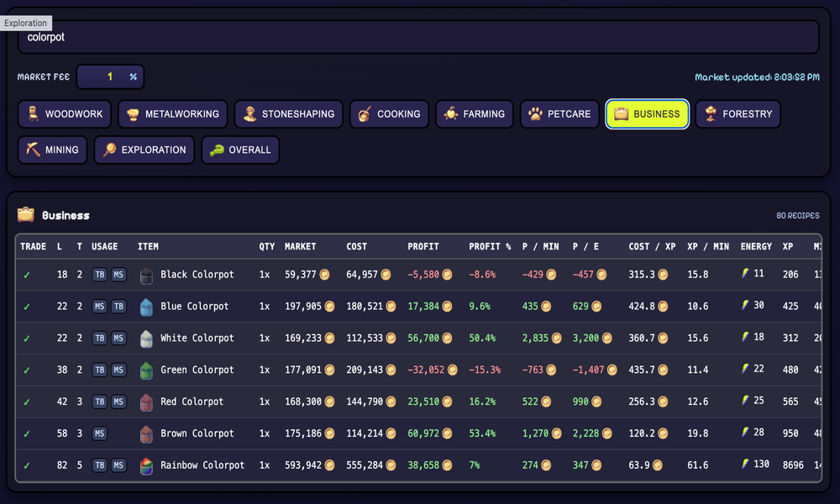This screenshot has height=504, width=840.
Task: Click the Black Colorpot item icon
Action: pyautogui.click(x=146, y=276)
